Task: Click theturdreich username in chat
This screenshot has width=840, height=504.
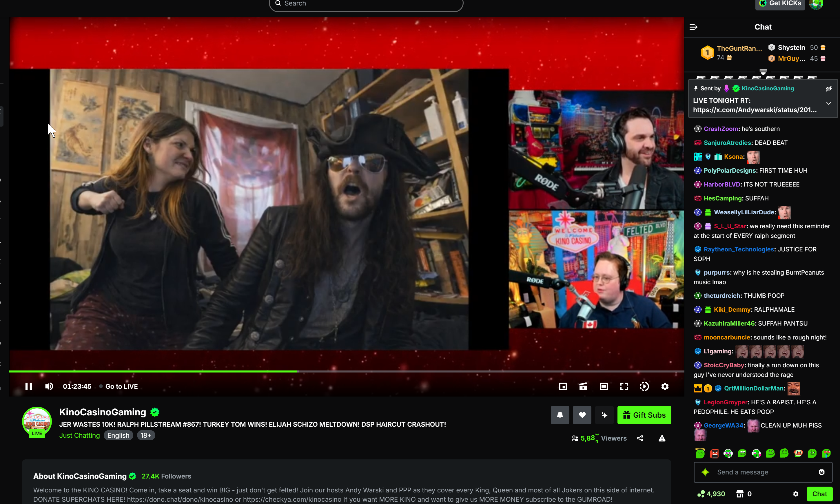Action: (722, 295)
